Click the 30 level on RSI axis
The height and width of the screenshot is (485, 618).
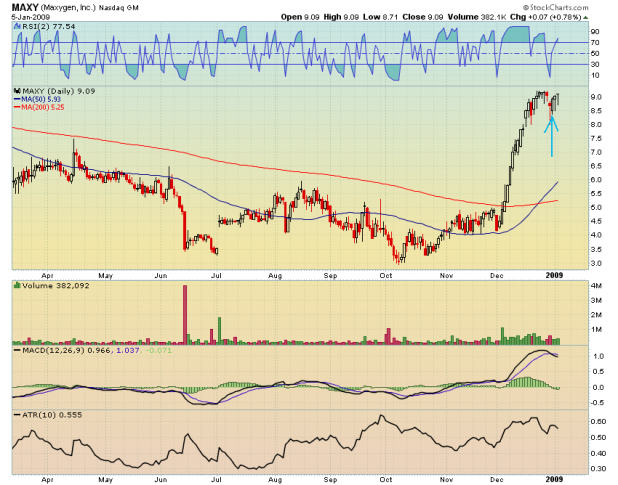595,64
